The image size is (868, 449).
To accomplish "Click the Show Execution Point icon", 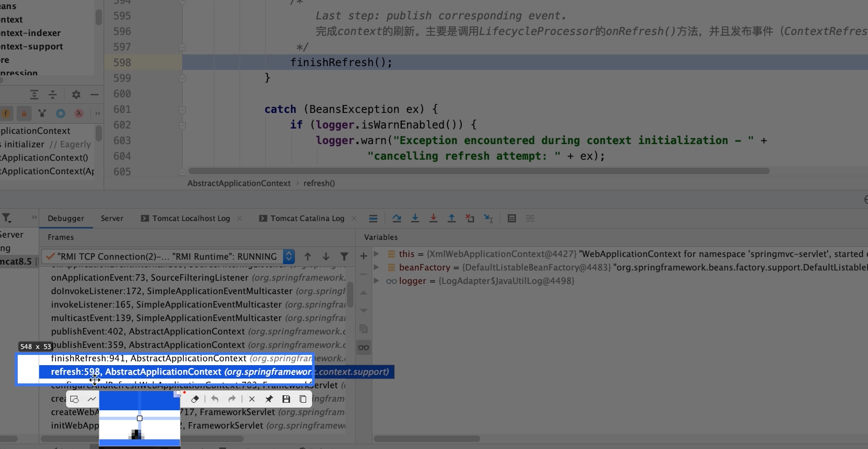I will (x=373, y=218).
